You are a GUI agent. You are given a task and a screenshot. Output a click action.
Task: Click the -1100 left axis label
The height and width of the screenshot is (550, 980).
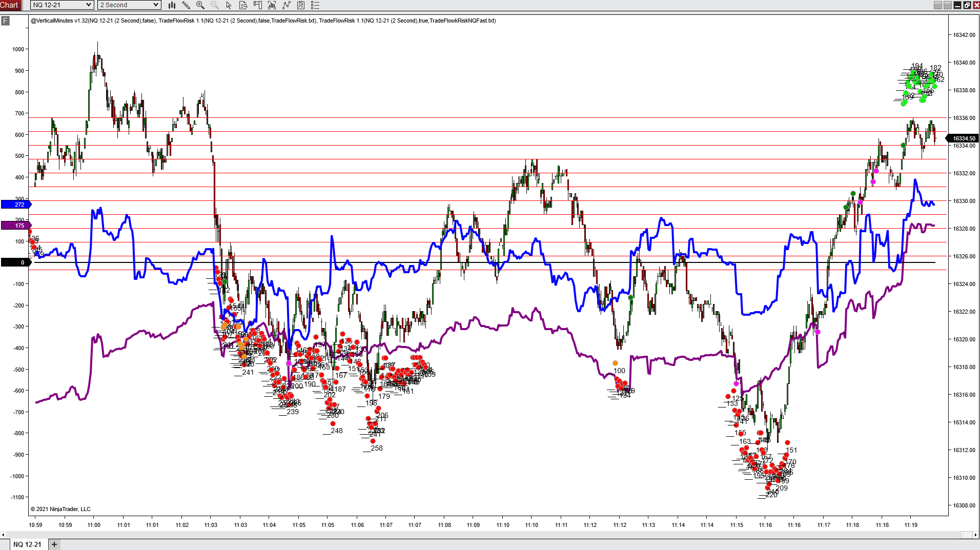point(17,497)
